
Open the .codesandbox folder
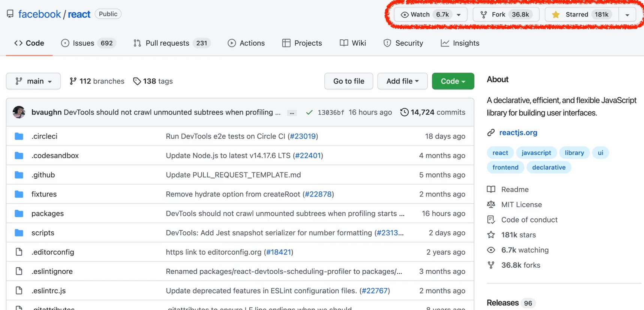pyautogui.click(x=55, y=155)
